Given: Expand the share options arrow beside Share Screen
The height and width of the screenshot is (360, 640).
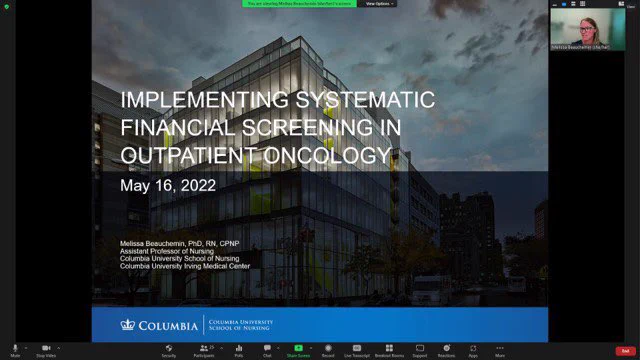Looking at the screenshot, I should (311, 348).
